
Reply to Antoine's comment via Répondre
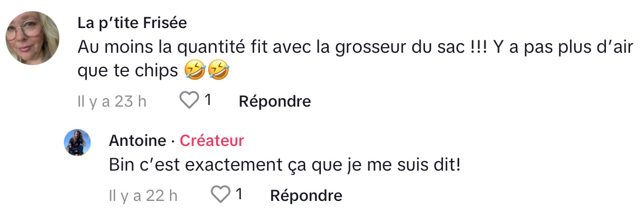(x=306, y=195)
